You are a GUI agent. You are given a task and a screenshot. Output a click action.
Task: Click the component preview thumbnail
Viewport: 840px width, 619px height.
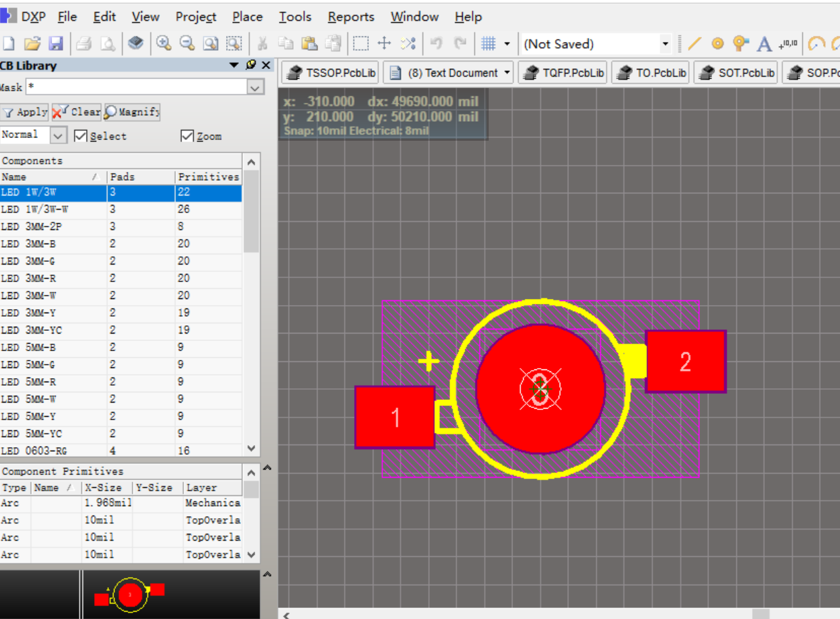(129, 595)
